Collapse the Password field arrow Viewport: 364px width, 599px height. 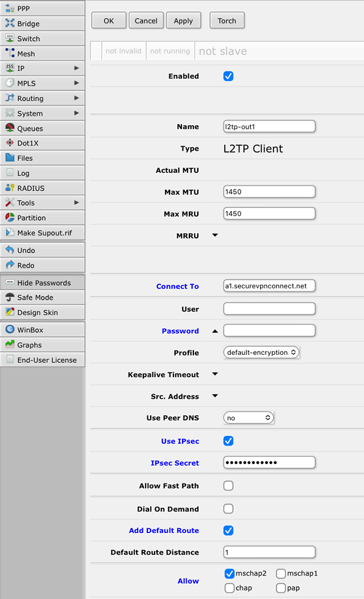point(215,331)
